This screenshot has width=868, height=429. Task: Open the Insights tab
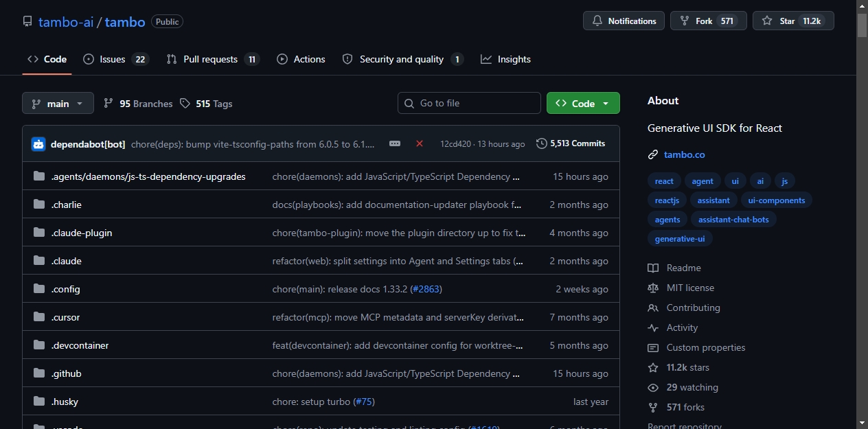(506, 59)
